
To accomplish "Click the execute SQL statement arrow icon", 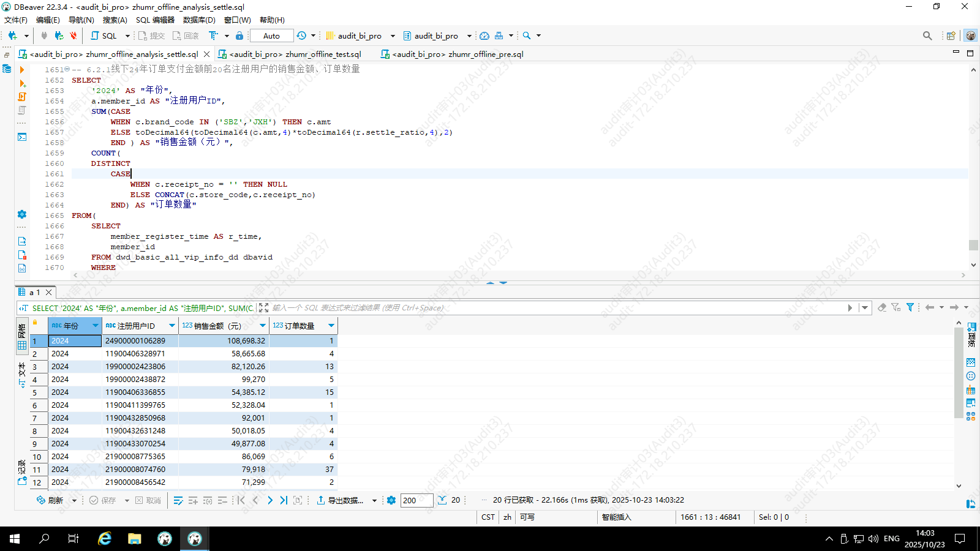I will tap(22, 70).
